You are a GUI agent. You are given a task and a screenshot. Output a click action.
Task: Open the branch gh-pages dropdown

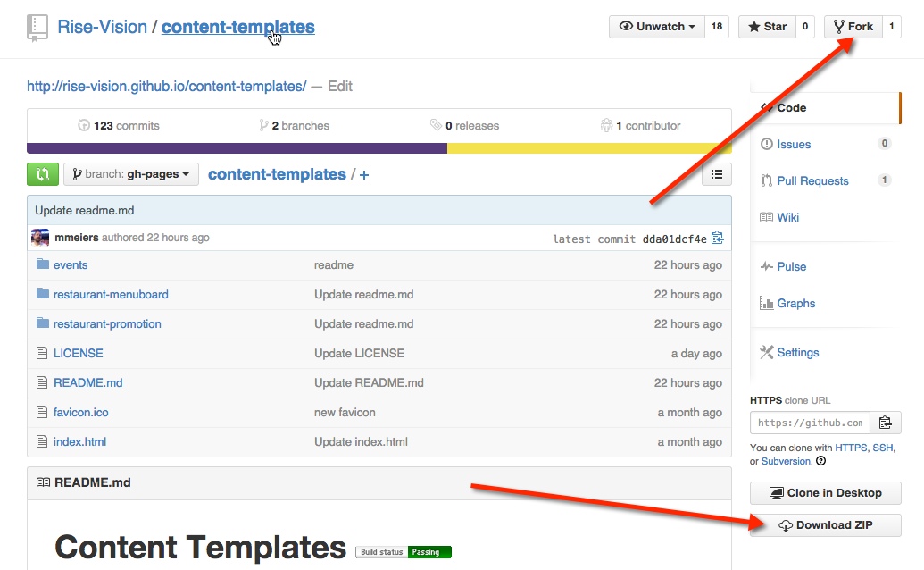tap(131, 174)
